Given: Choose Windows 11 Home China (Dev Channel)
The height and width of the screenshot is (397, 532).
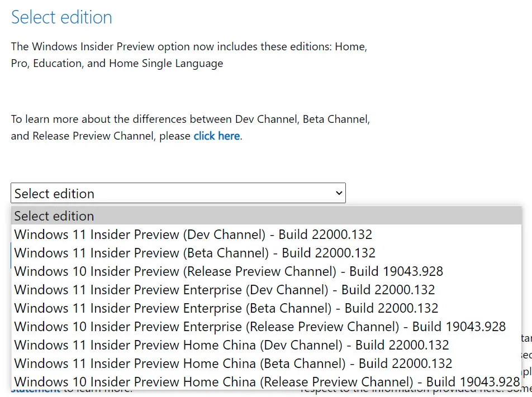Looking at the screenshot, I should (x=267, y=345).
